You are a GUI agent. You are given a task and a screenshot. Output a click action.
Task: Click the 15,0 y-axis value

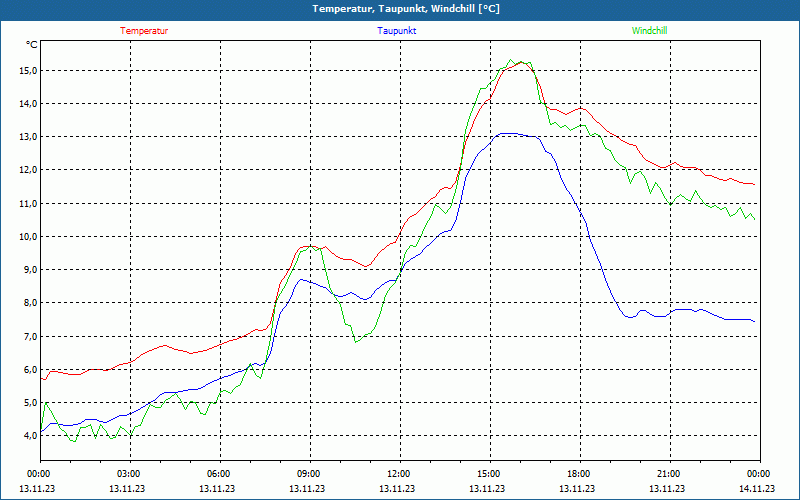[29, 70]
